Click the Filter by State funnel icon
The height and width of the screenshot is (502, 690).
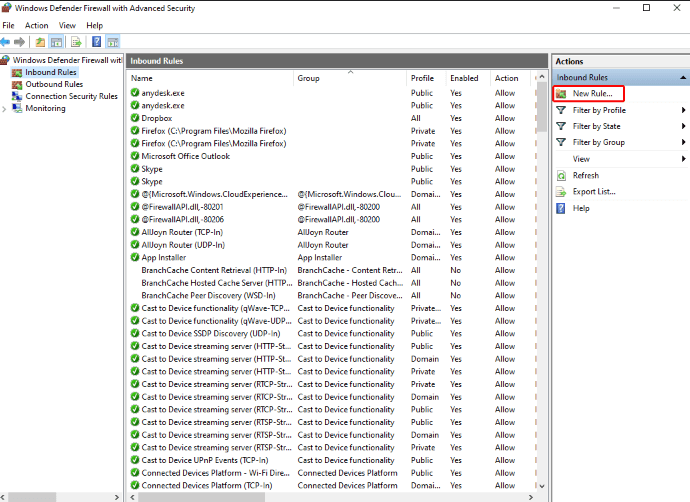(x=561, y=126)
